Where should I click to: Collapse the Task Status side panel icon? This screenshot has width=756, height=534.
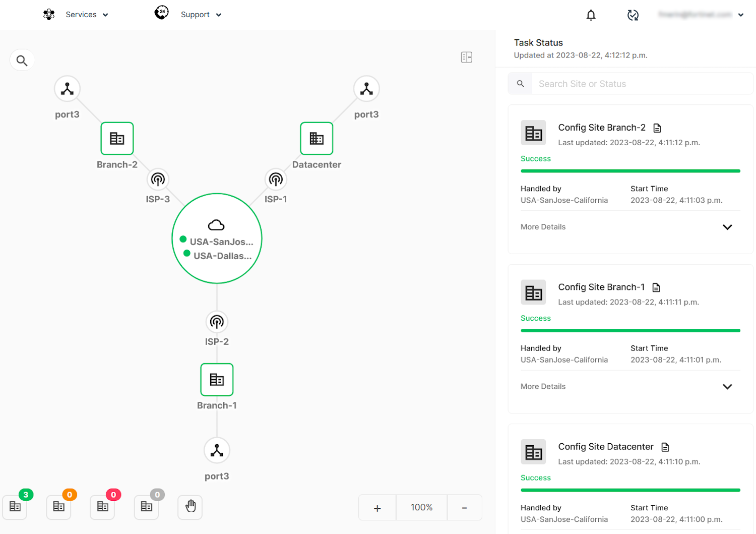[466, 57]
